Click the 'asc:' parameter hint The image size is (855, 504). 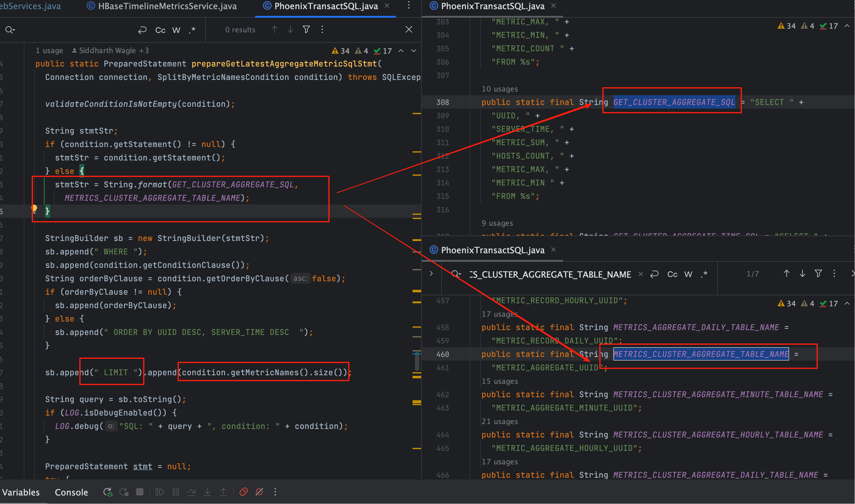click(300, 279)
